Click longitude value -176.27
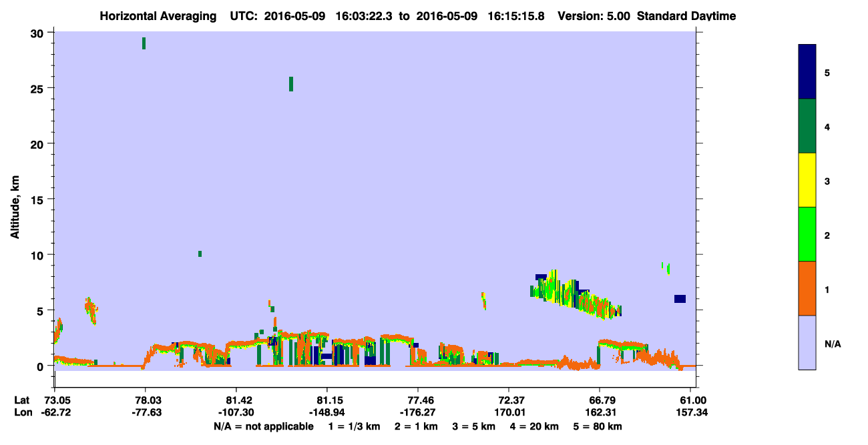Viewport: 868px width, 445px height. (418, 412)
